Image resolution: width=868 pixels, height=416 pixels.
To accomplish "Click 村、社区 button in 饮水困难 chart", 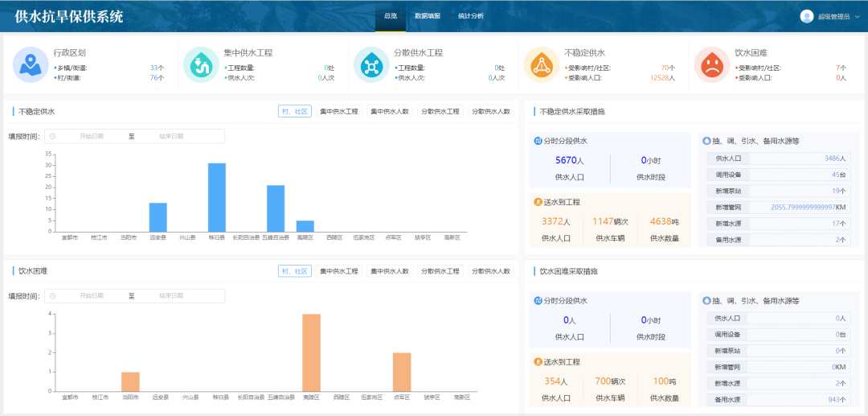I will click(x=295, y=271).
